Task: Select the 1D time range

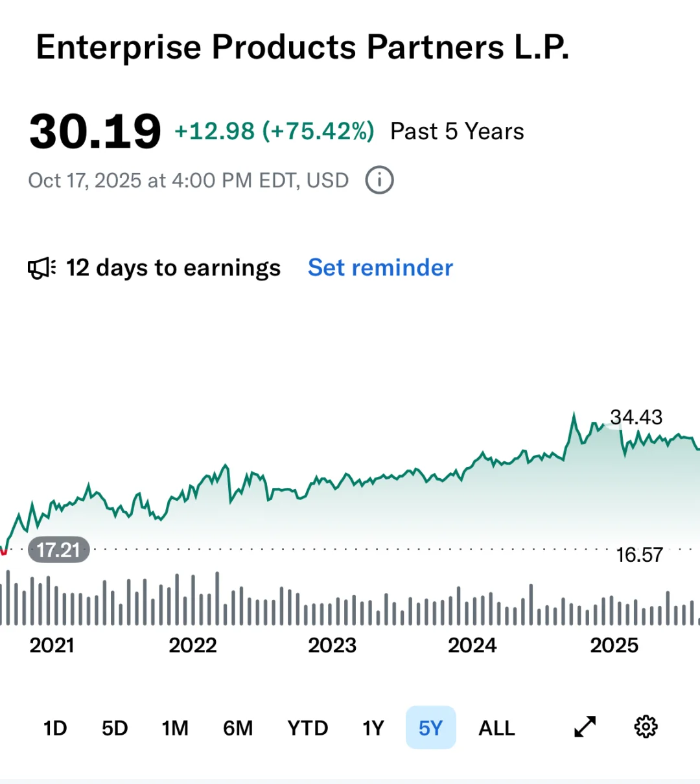Action: pyautogui.click(x=55, y=728)
